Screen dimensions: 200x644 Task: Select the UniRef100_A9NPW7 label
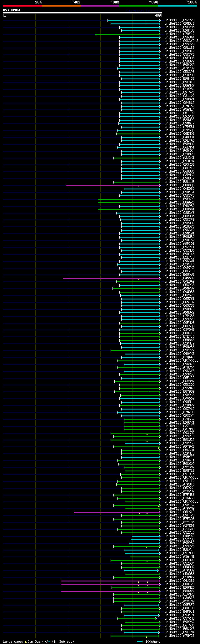(179, 288)
